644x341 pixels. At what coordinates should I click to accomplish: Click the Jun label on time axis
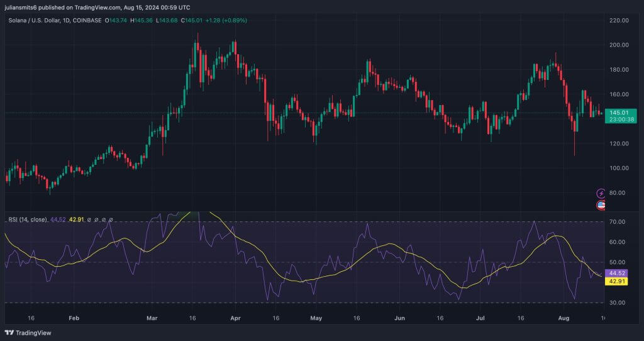click(399, 318)
